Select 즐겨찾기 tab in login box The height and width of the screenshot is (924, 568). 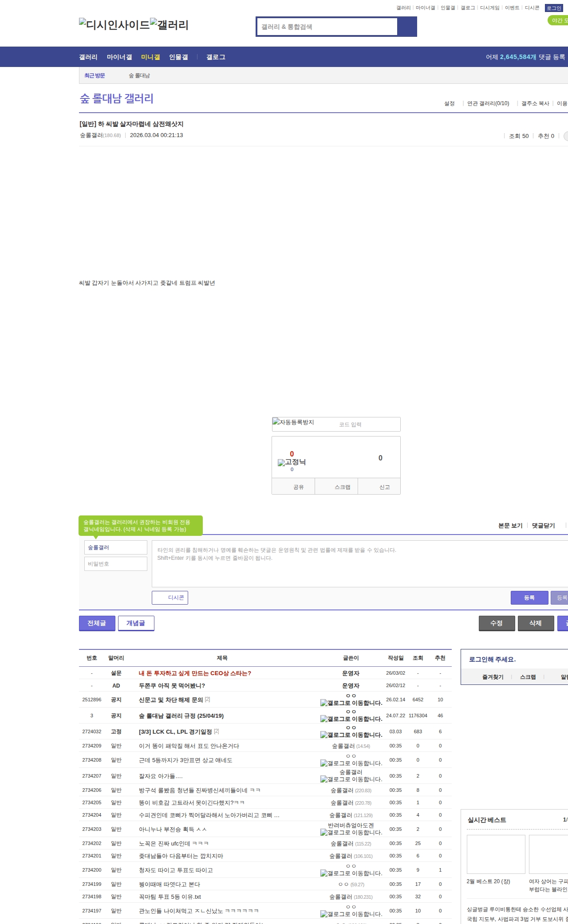pos(493,677)
